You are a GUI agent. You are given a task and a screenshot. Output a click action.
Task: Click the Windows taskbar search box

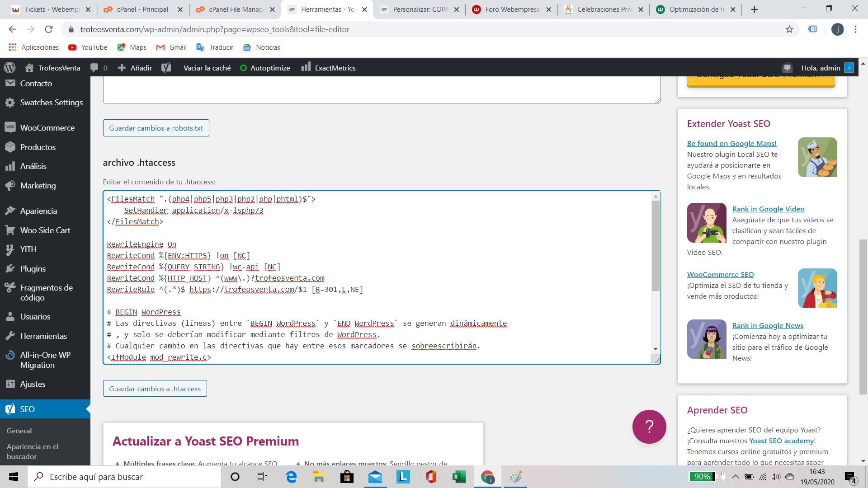(x=124, y=477)
